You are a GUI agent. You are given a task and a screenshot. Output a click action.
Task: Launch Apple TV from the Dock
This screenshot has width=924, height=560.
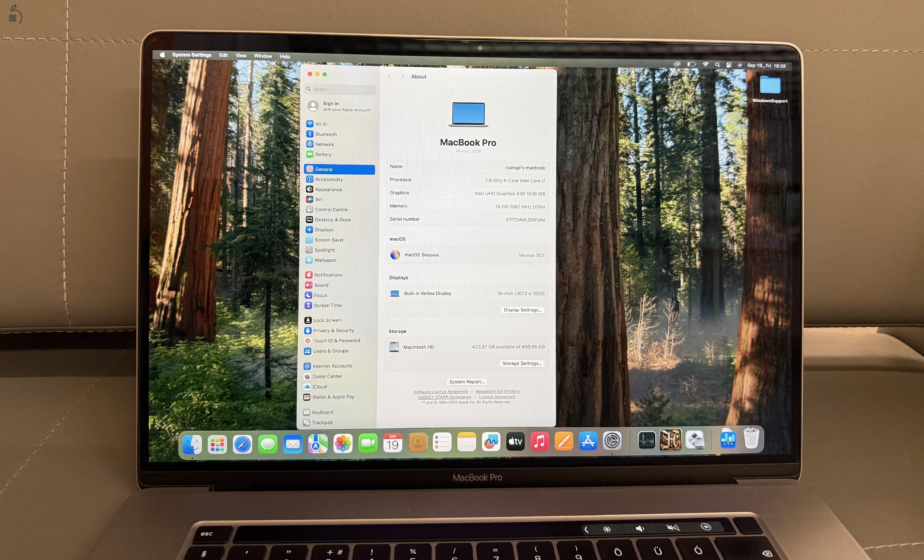pyautogui.click(x=515, y=441)
